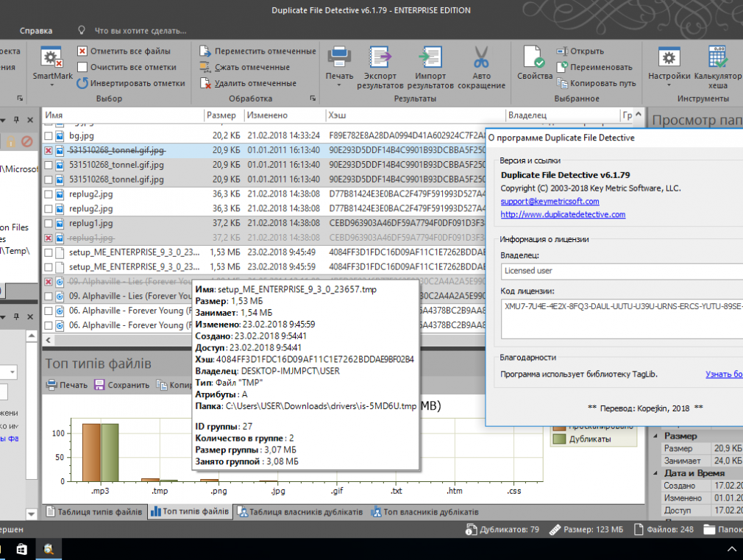This screenshot has height=560, width=743.
Task: Click the Print (Печать) ribbon icon
Action: (x=339, y=58)
